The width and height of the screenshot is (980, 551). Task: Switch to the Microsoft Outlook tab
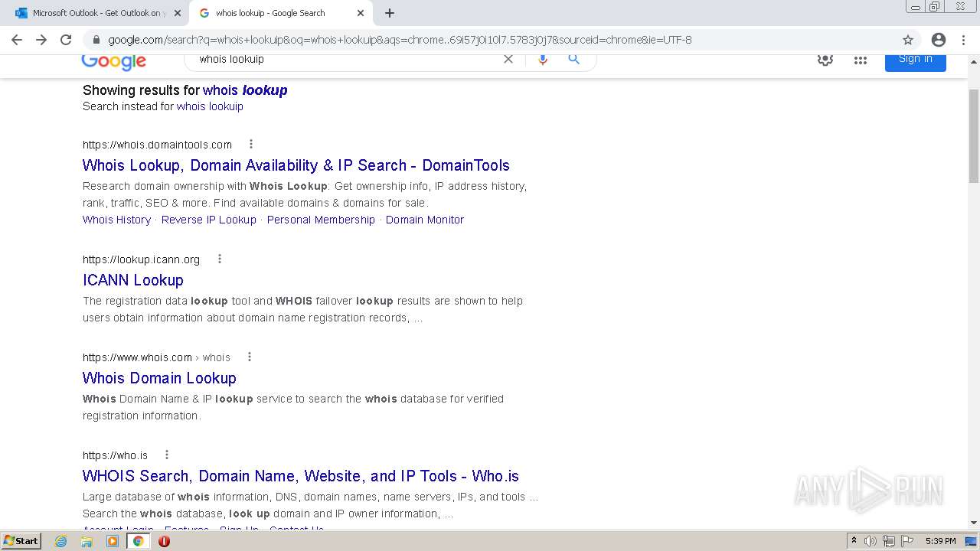(98, 13)
